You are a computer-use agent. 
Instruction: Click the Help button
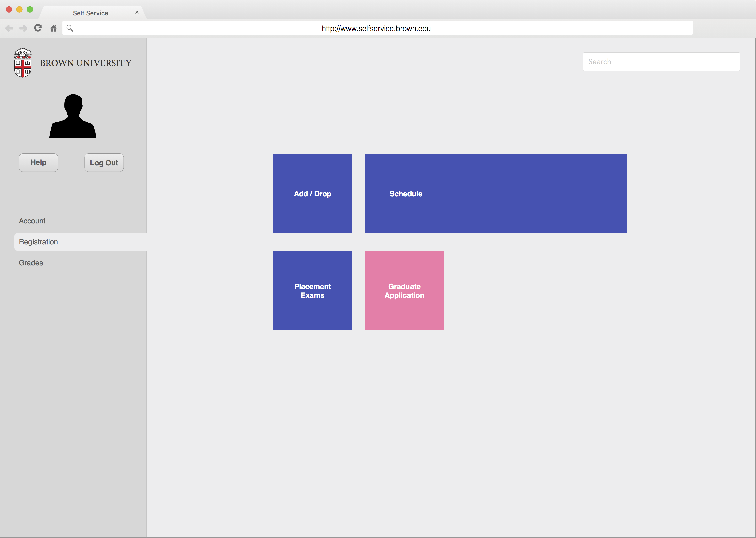tap(38, 162)
